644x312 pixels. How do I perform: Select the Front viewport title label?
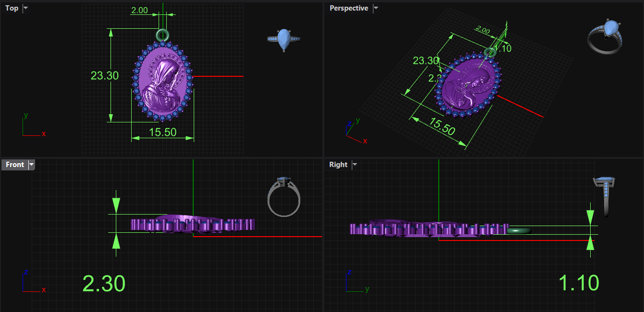click(x=15, y=165)
